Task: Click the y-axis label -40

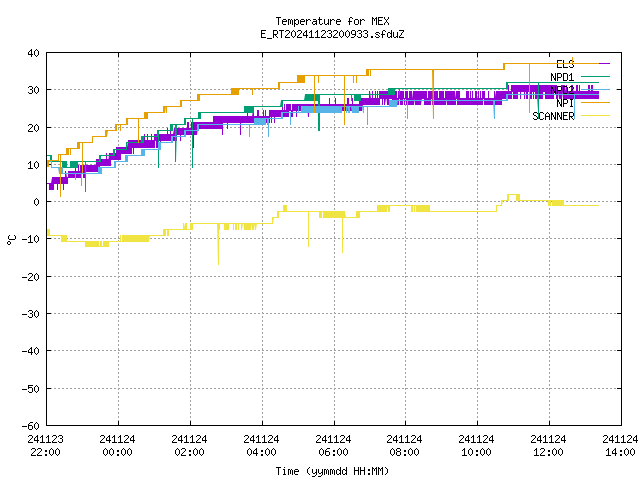Action: [x=31, y=351]
